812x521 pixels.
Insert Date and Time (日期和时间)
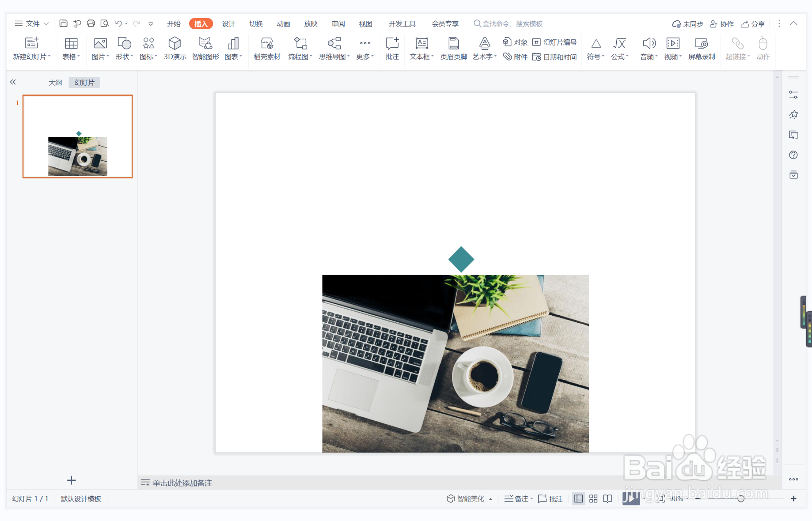point(554,57)
